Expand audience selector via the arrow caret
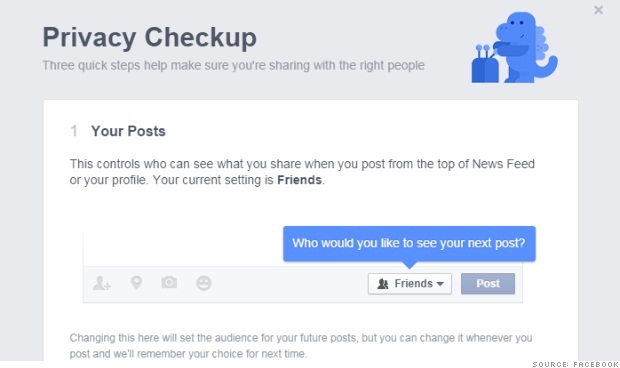This screenshot has height=368, width=620. [440, 284]
